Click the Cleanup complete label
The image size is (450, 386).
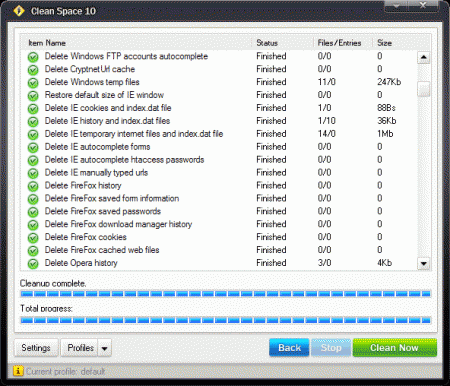(x=53, y=283)
